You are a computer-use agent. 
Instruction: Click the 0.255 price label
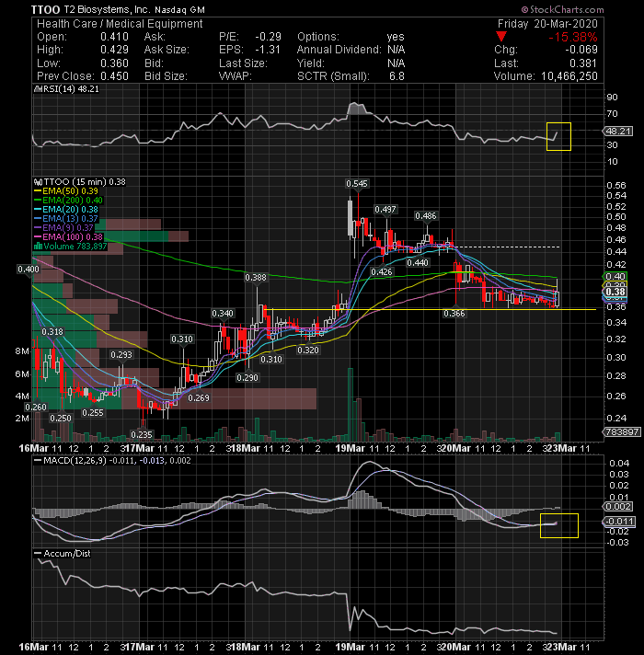(x=93, y=413)
